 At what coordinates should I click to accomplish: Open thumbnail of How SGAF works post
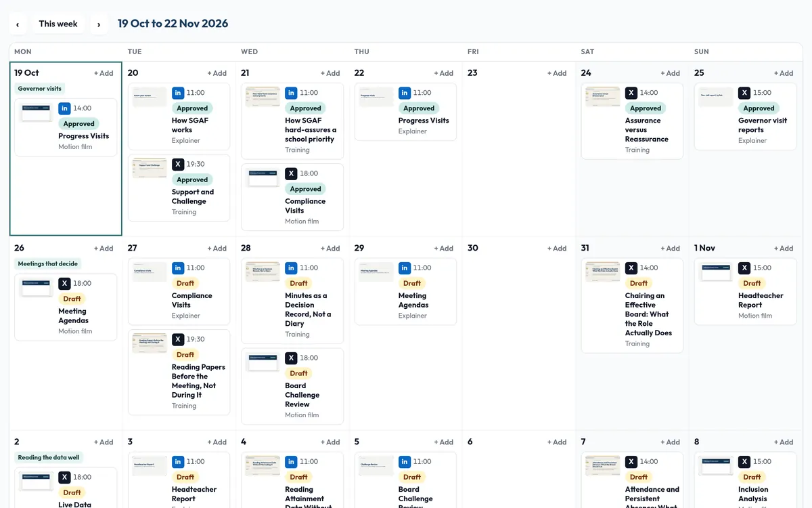150,97
